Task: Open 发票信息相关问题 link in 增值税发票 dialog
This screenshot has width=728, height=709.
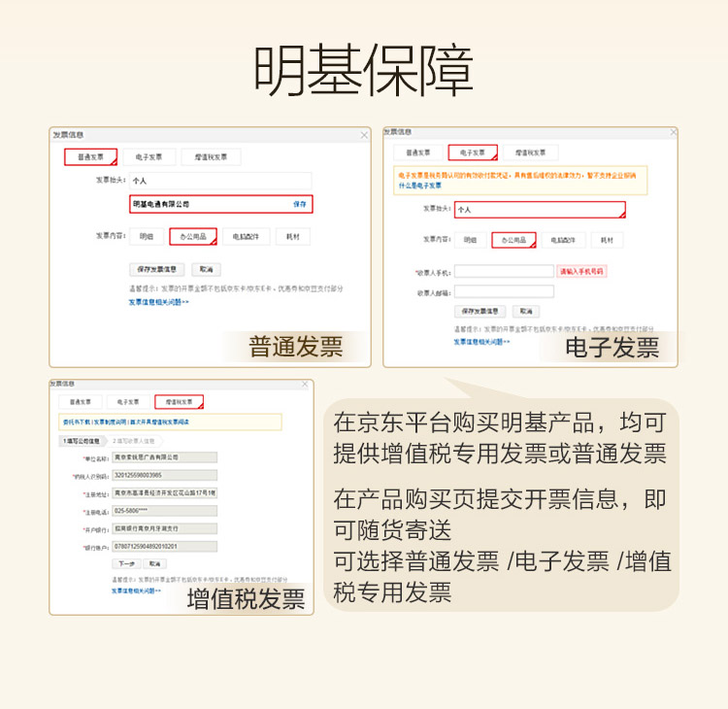Action: tap(136, 591)
